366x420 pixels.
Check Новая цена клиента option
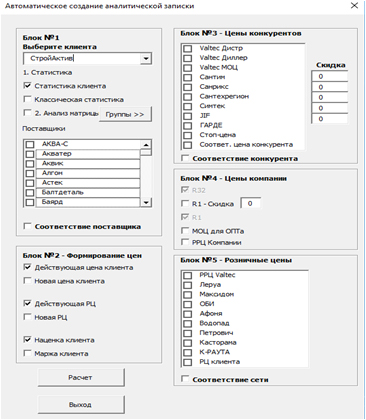coord(28,281)
